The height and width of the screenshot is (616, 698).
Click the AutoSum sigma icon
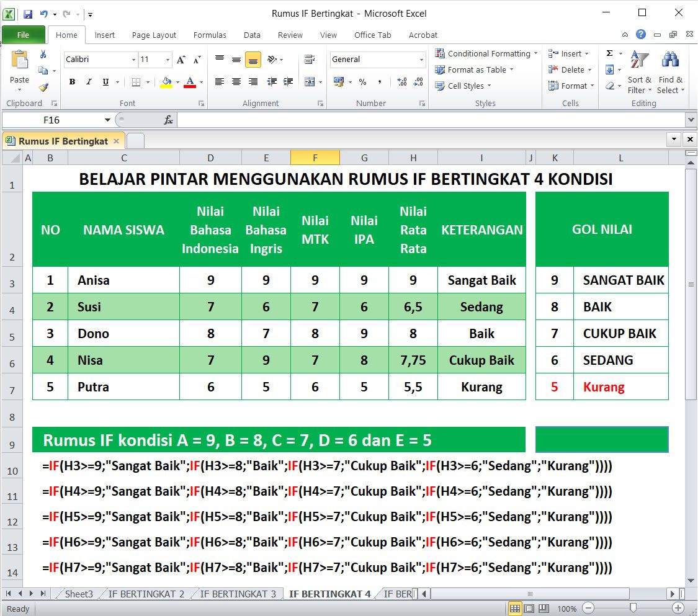point(610,53)
